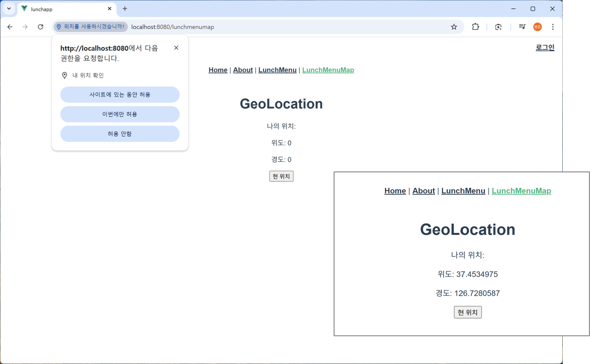Open the LunchMenu link in the browser page
This screenshot has width=590, height=364.
click(x=278, y=70)
